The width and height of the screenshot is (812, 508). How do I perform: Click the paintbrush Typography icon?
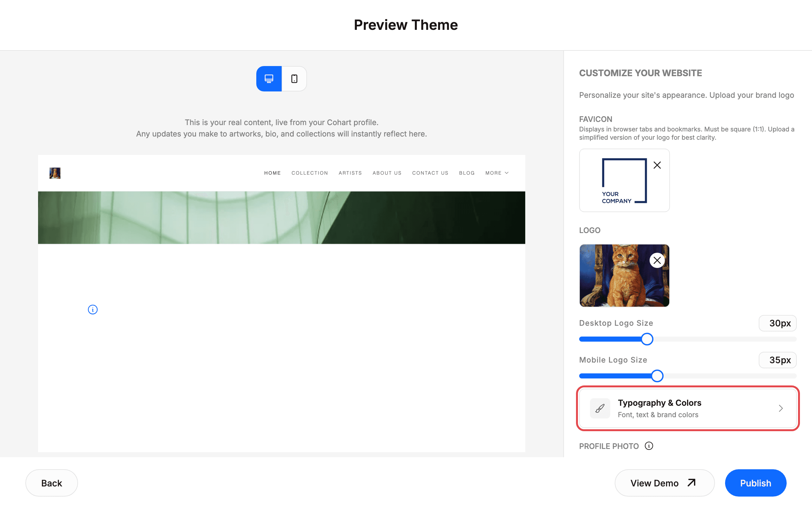(600, 408)
